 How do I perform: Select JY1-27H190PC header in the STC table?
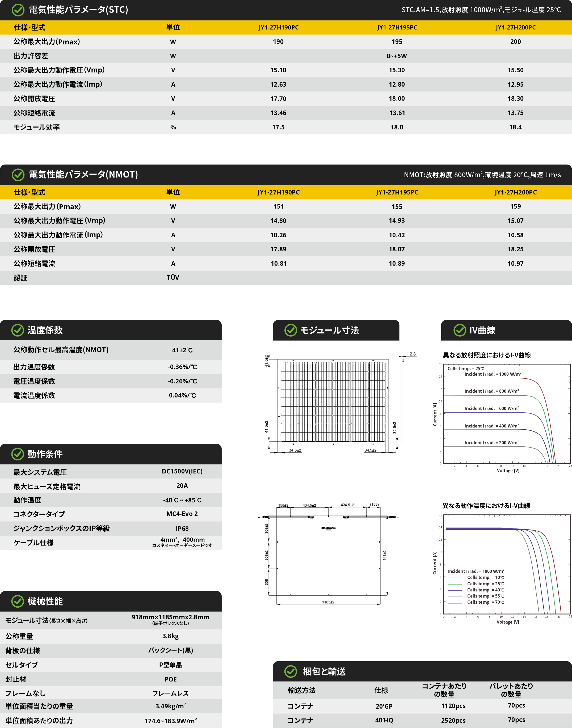[278, 27]
